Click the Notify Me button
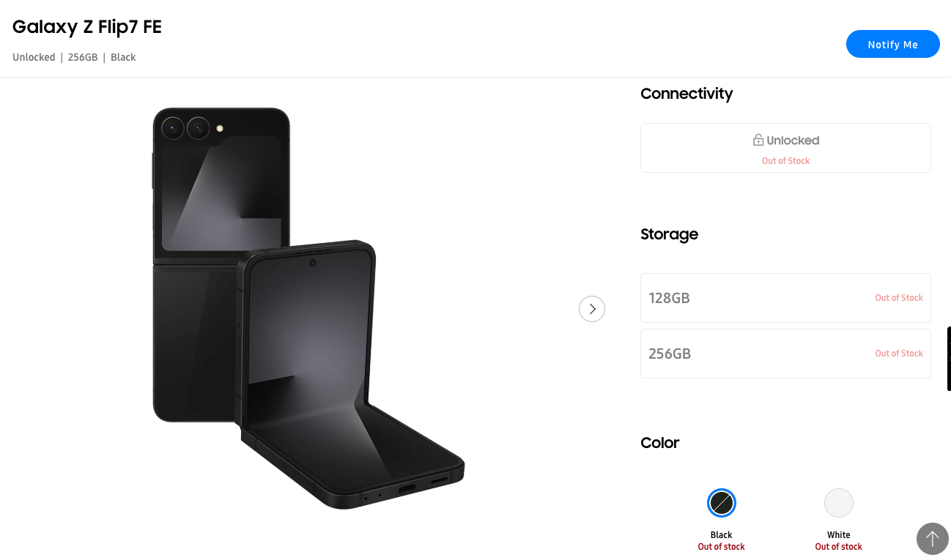 point(892,44)
